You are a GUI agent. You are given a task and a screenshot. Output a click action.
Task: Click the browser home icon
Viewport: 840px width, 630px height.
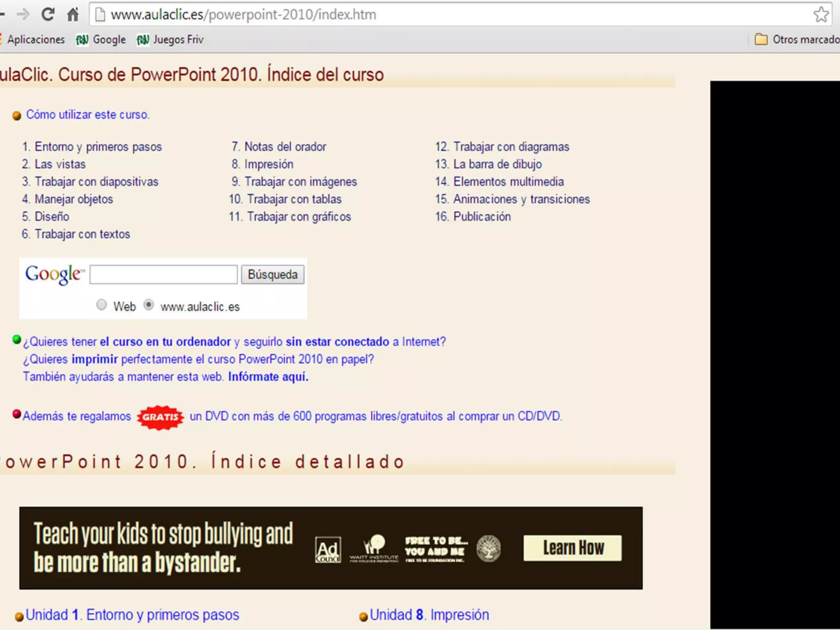point(73,15)
